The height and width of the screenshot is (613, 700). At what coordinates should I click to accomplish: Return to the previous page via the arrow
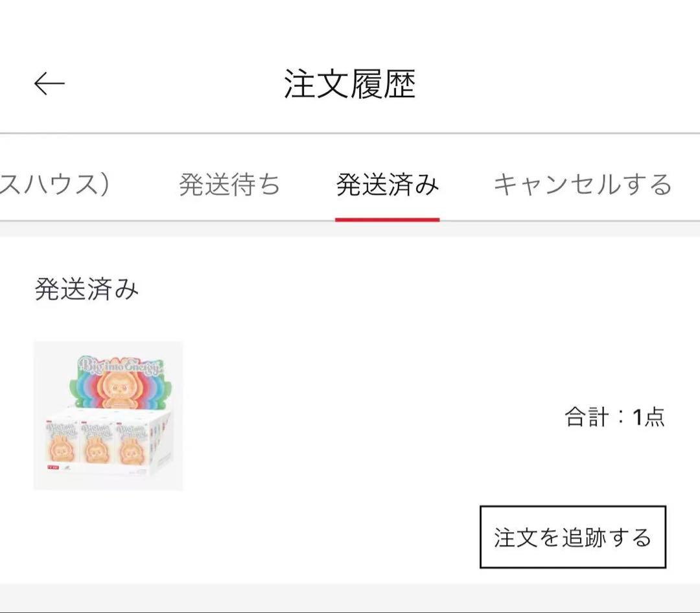49,82
